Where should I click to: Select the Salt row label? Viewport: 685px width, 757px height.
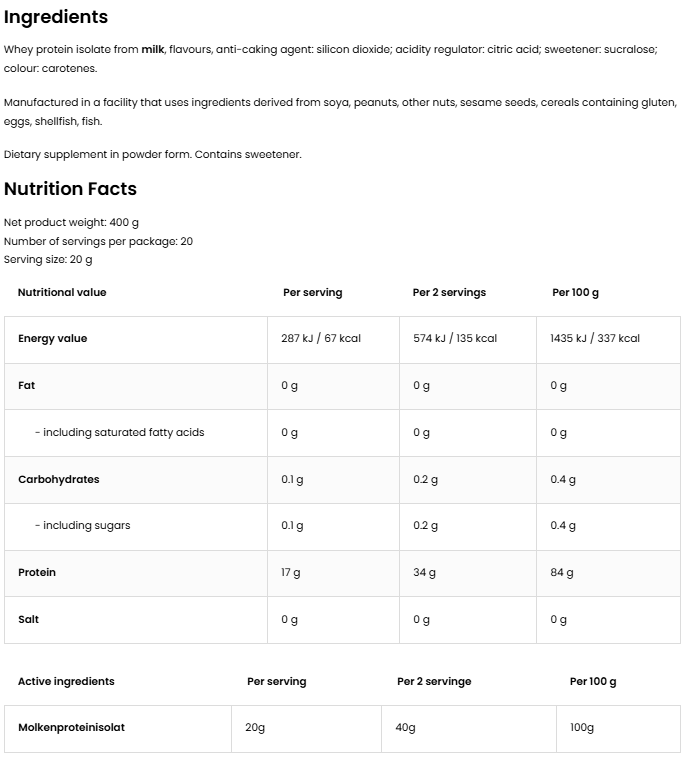pyautogui.click(x=29, y=620)
